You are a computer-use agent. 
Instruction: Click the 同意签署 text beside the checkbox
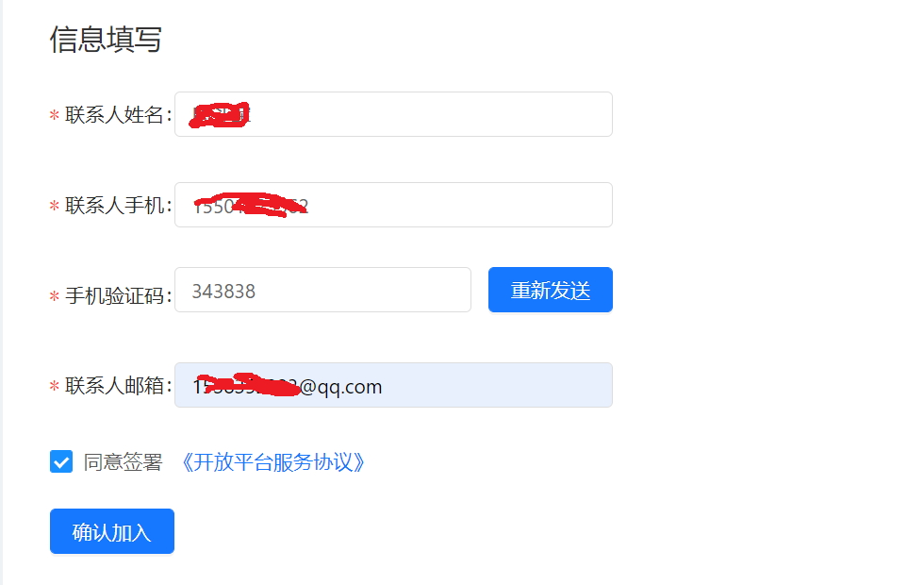[123, 462]
